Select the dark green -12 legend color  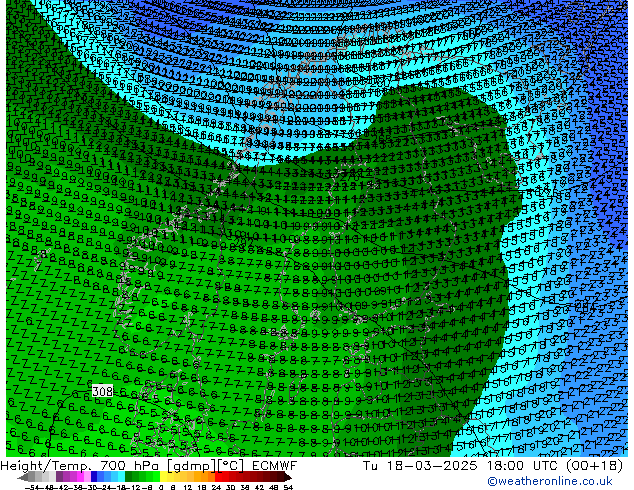129,476
